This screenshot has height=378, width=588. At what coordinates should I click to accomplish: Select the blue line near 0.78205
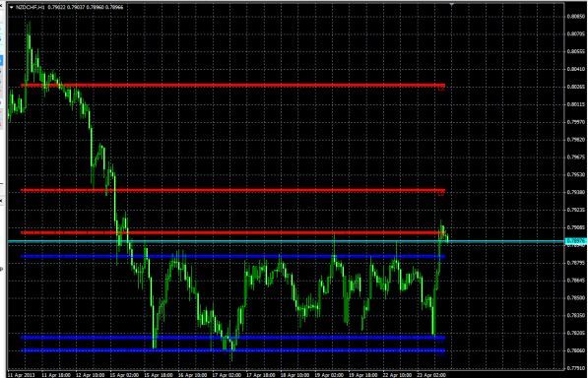232,338
